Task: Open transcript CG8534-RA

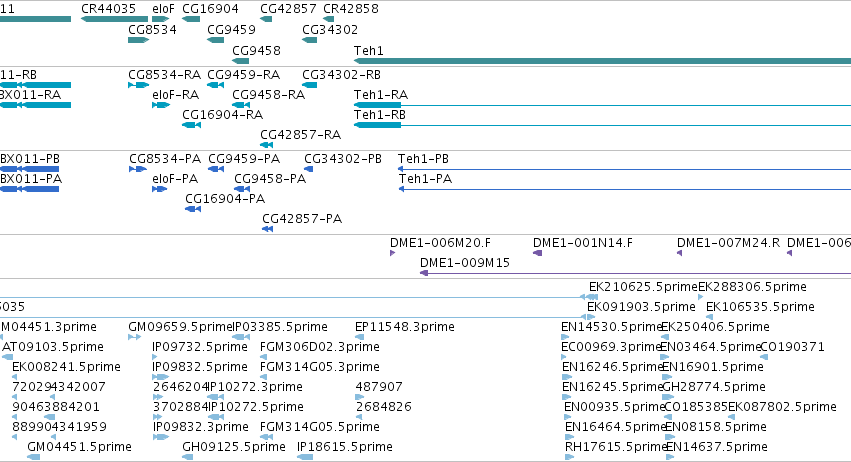Action: 164,74
